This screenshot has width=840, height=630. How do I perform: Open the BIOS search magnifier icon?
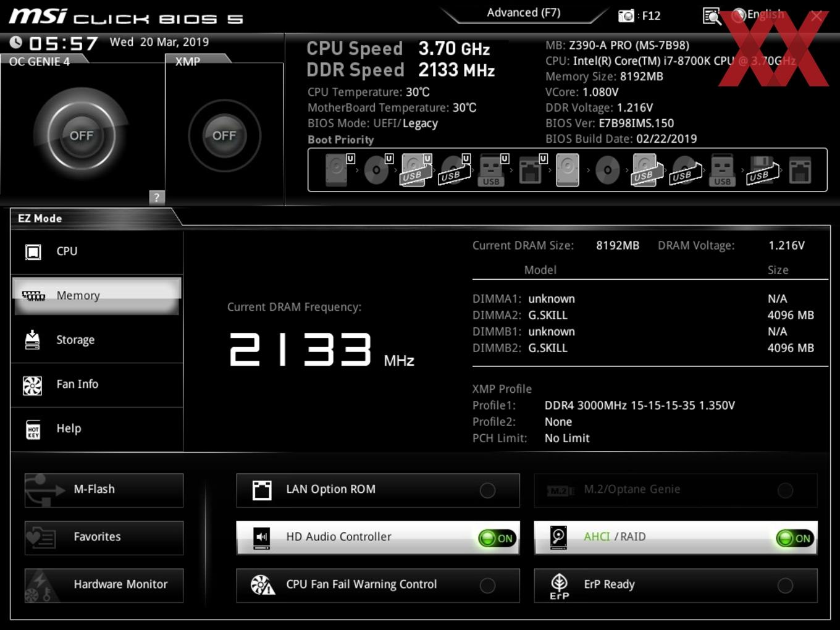pyautogui.click(x=712, y=16)
